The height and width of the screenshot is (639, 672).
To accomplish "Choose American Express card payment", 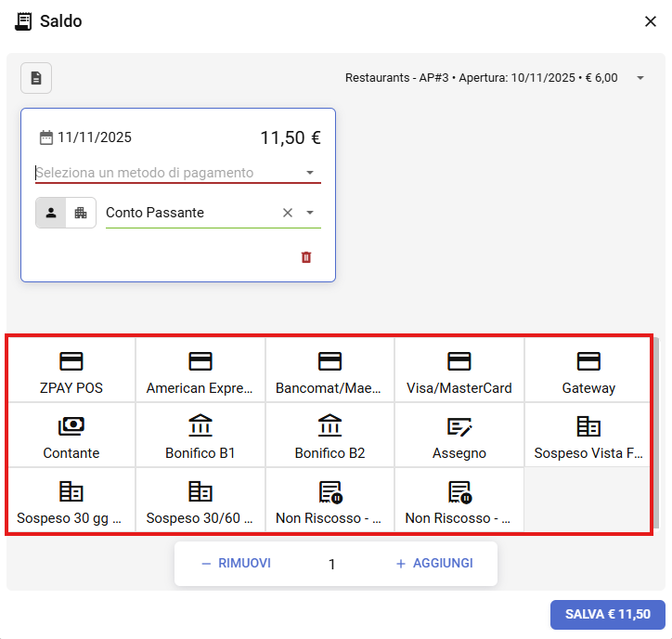I will [200, 371].
